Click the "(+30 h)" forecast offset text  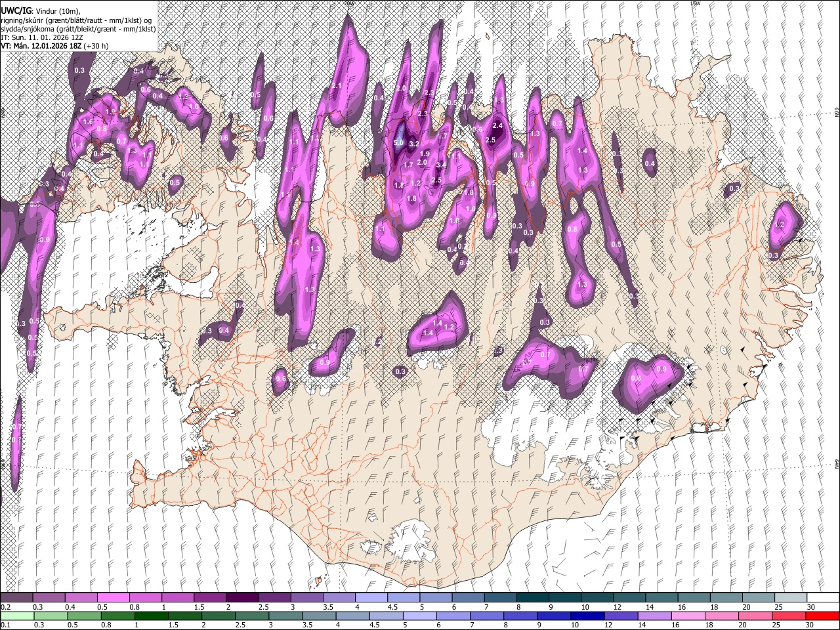pos(96,46)
